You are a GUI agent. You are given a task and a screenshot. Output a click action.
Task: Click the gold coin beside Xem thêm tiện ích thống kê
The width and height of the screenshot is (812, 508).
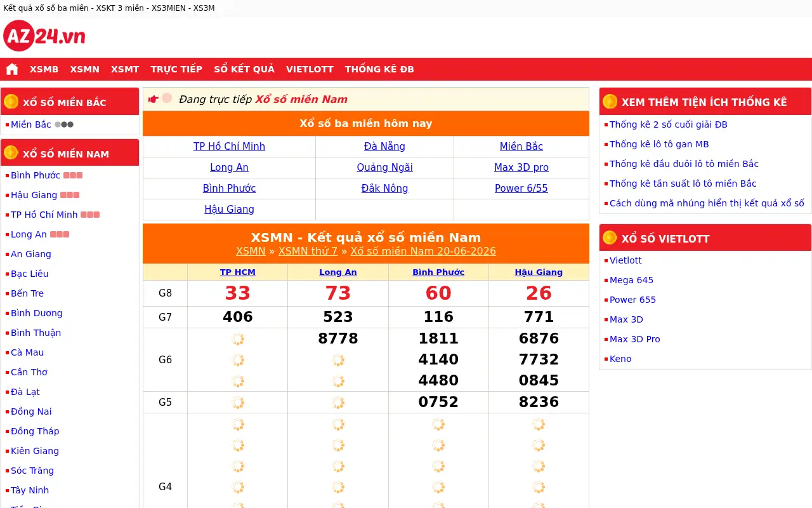610,102
